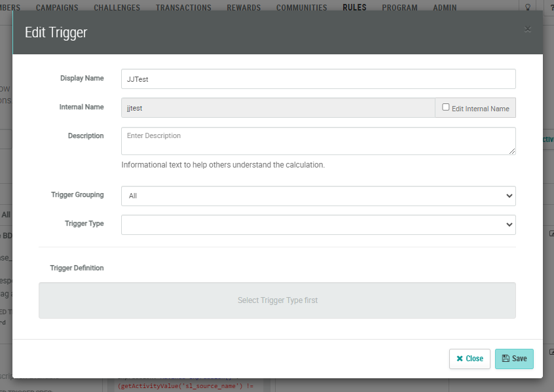Open the Trigger Grouping dropdown
This screenshot has width=554, height=392.
point(318,196)
